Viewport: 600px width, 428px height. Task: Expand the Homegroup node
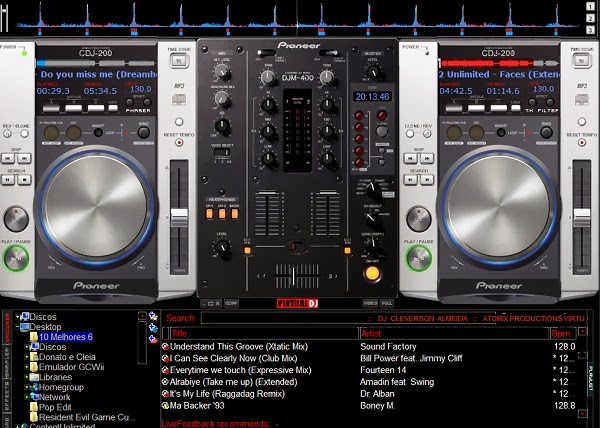point(27,387)
